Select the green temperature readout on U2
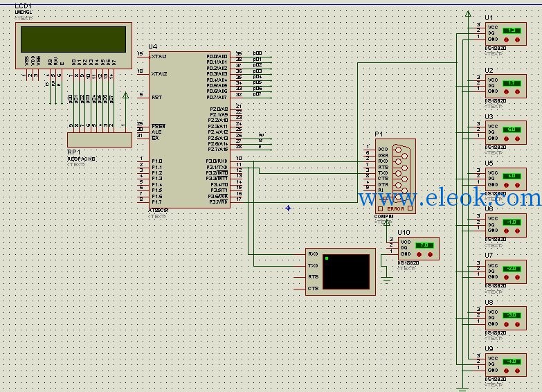This screenshot has width=542, height=392. (x=512, y=83)
